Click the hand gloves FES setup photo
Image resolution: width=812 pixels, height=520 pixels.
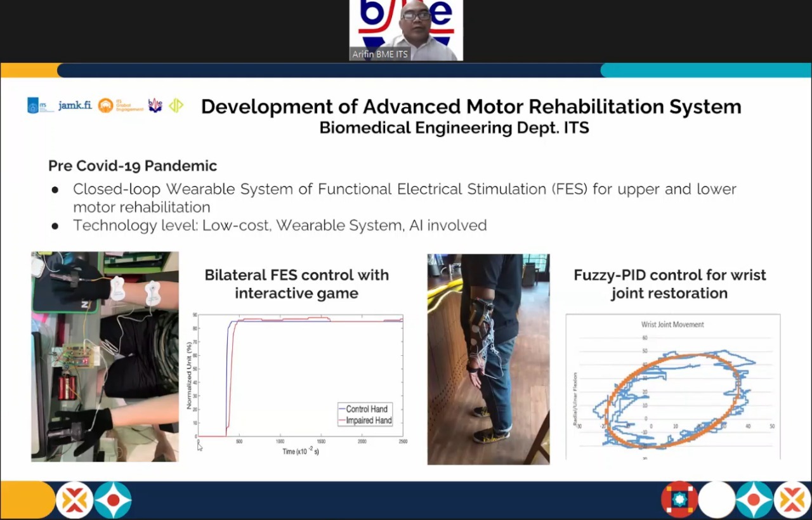(x=105, y=356)
